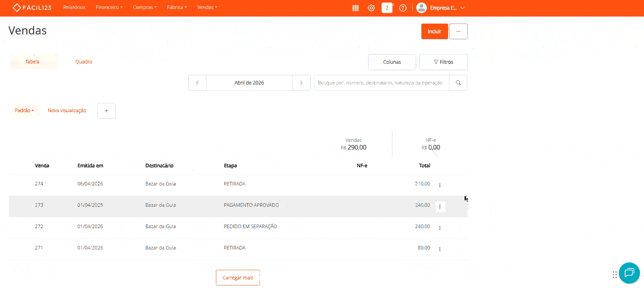Open Relatórios in top menu
The width and height of the screenshot is (644, 288).
[x=74, y=7]
